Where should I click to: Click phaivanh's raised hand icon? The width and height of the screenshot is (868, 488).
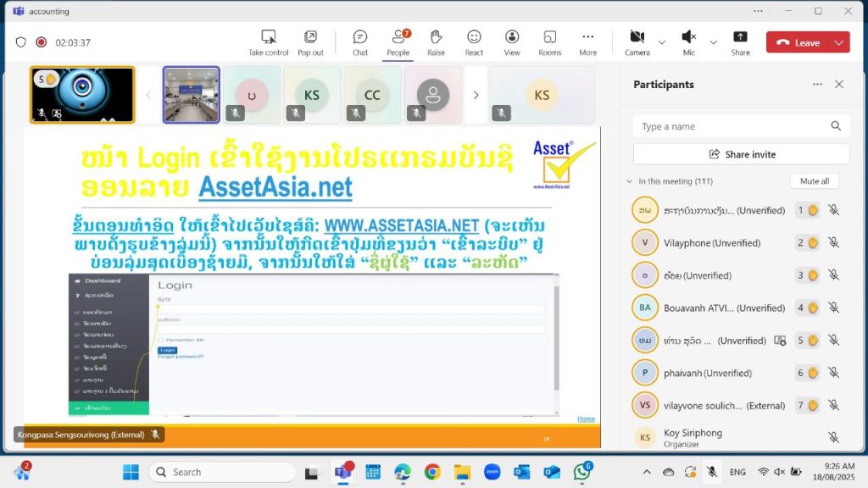pyautogui.click(x=813, y=373)
